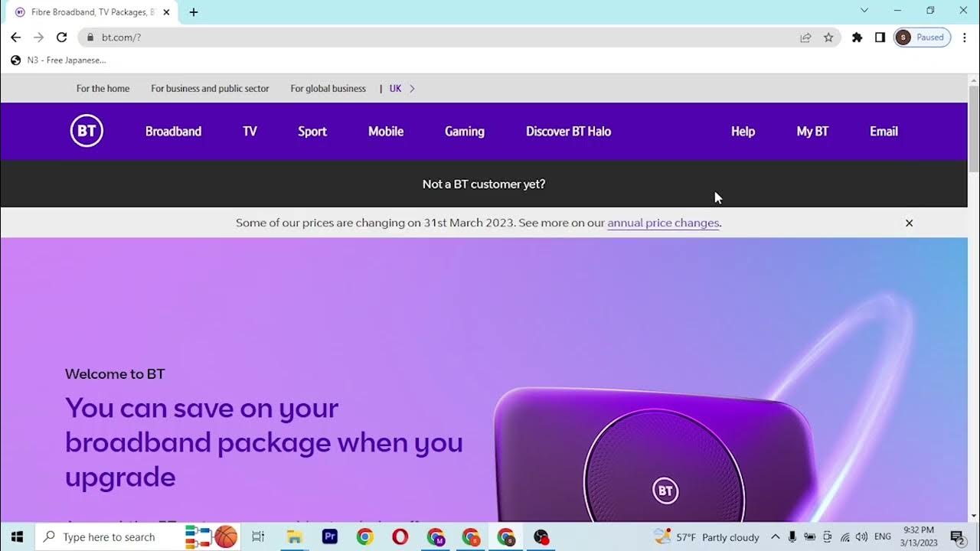Open the Broadband menu
980x551 pixels.
173,132
